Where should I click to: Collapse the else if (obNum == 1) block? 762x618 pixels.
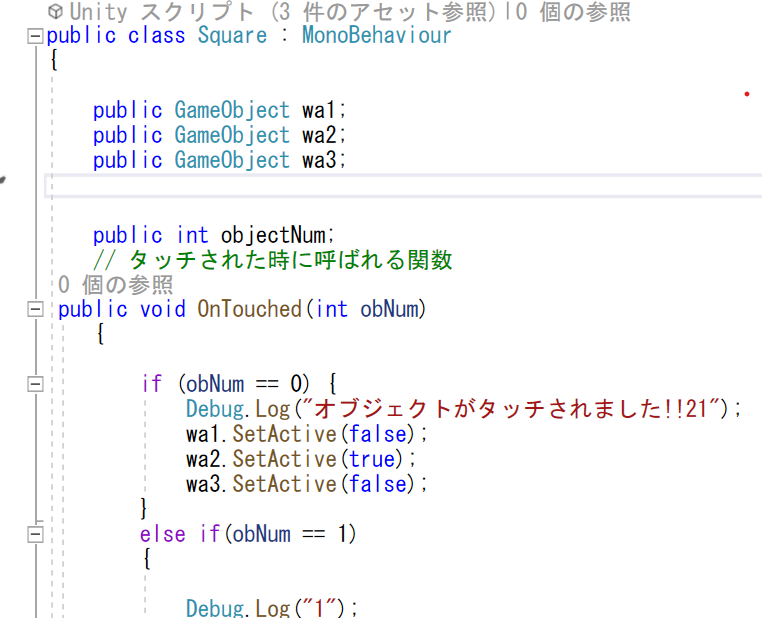point(35,535)
